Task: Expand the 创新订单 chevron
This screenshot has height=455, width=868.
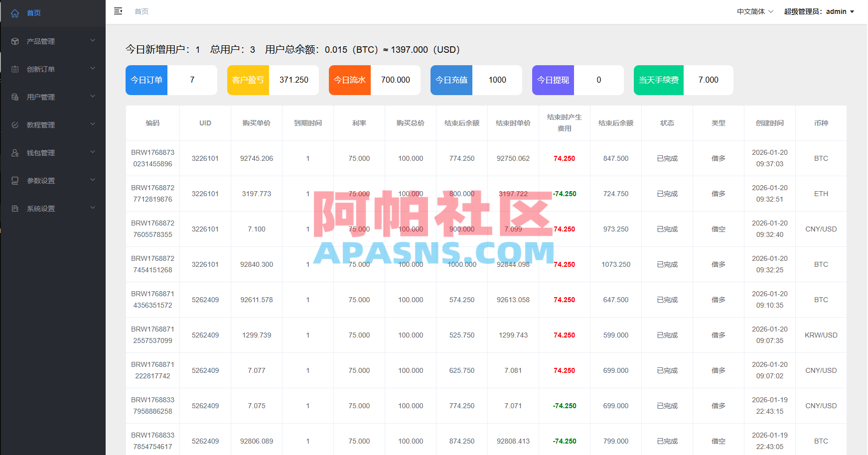Action: click(x=93, y=68)
